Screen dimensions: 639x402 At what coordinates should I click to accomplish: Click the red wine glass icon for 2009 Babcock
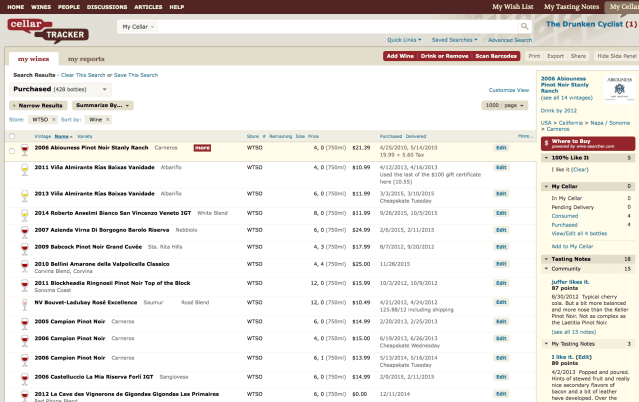point(24,247)
